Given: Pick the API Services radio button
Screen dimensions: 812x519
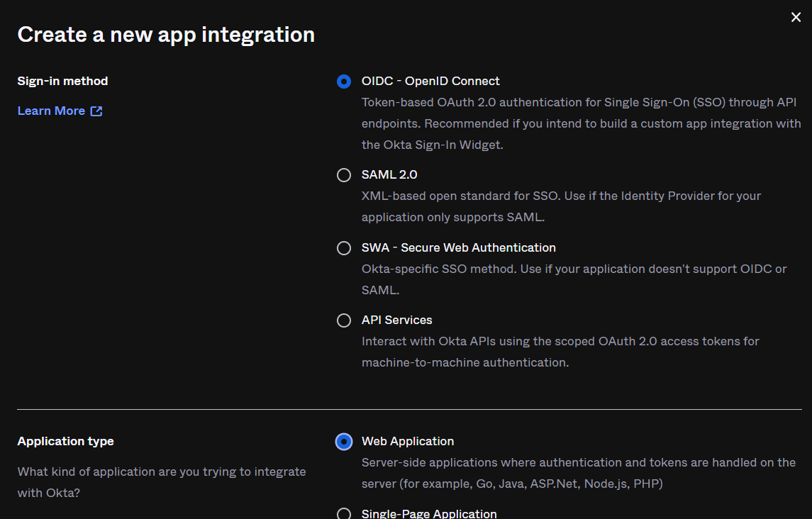Looking at the screenshot, I should (x=344, y=320).
